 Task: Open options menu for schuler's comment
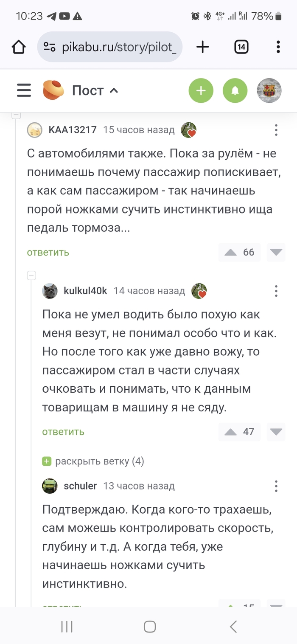point(276,486)
